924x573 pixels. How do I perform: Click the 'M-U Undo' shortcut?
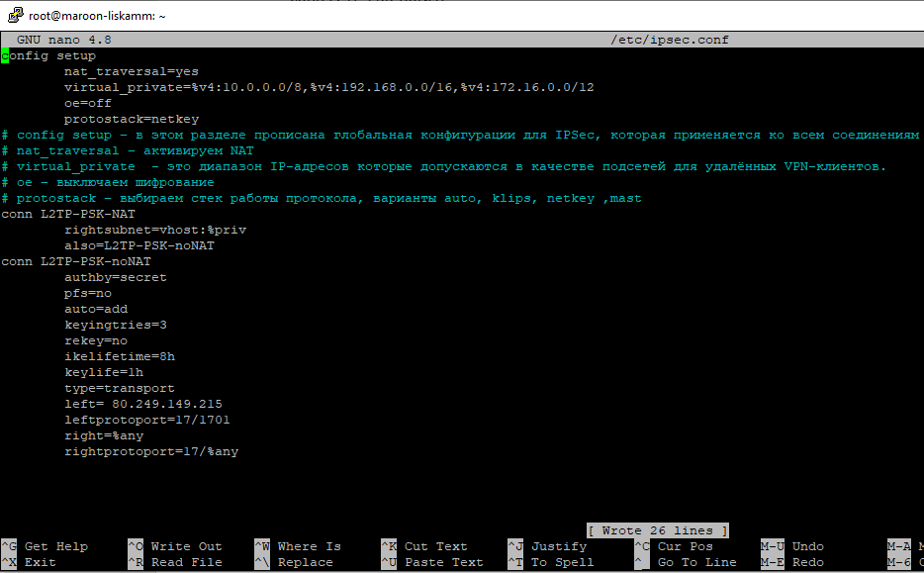click(792, 547)
